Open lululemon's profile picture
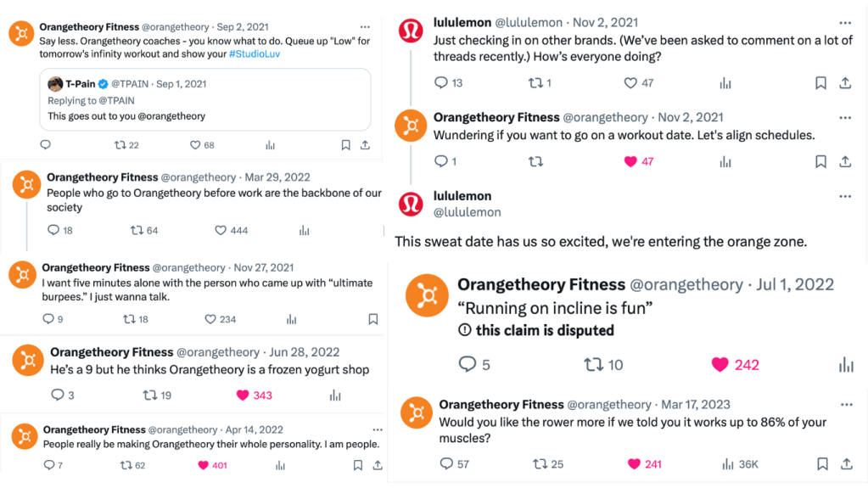 [411, 31]
